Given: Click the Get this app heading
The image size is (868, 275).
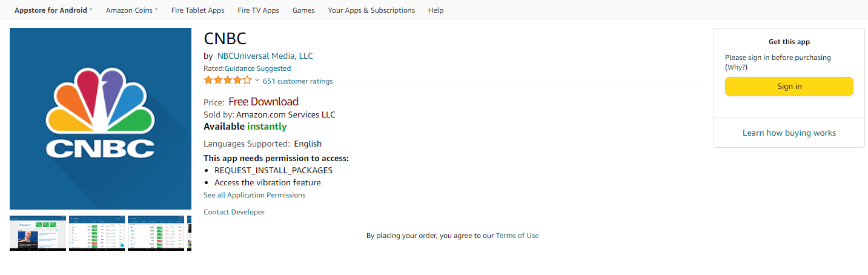Looking at the screenshot, I should tap(789, 42).
